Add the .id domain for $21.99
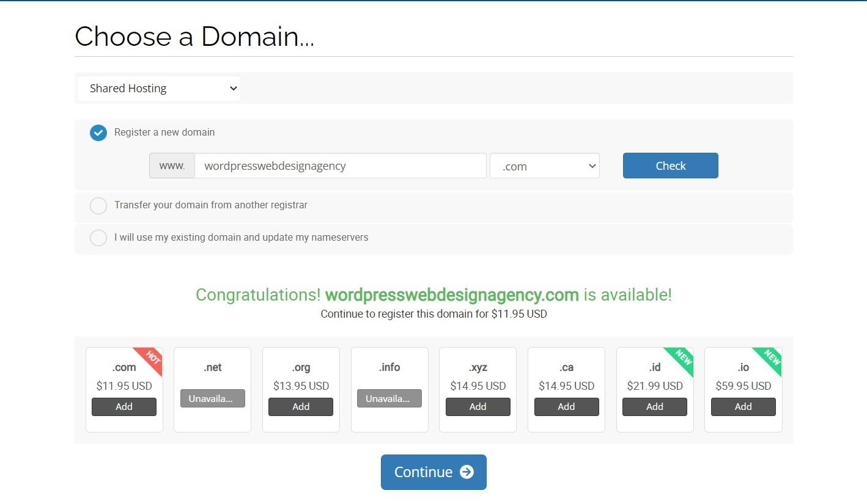The height and width of the screenshot is (504, 867). [655, 407]
